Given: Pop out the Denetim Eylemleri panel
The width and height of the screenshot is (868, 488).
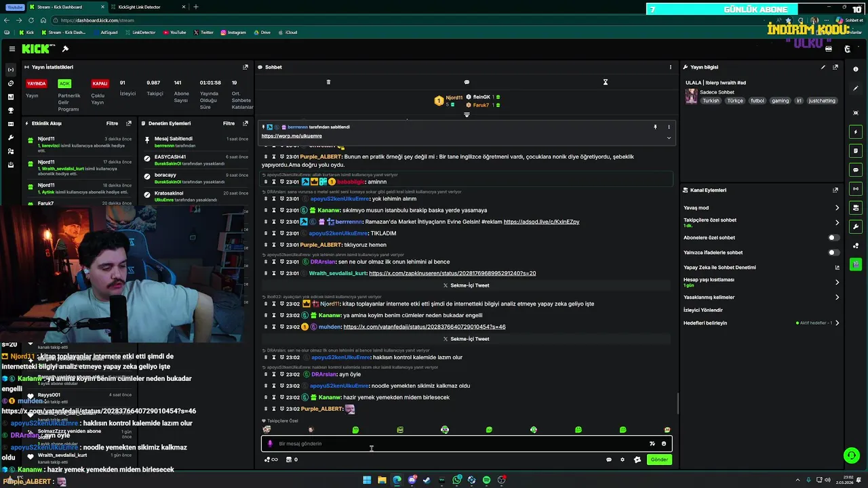Looking at the screenshot, I should coord(245,123).
